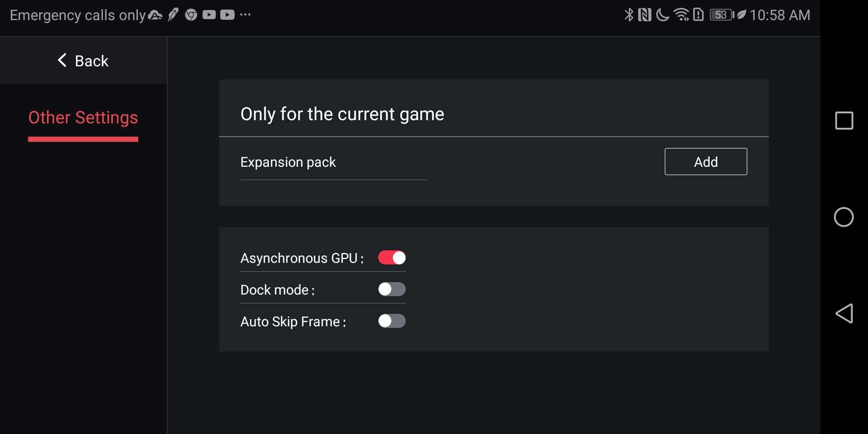The width and height of the screenshot is (868, 434).
Task: Tap the Wi-Fi signal icon
Action: tap(682, 15)
